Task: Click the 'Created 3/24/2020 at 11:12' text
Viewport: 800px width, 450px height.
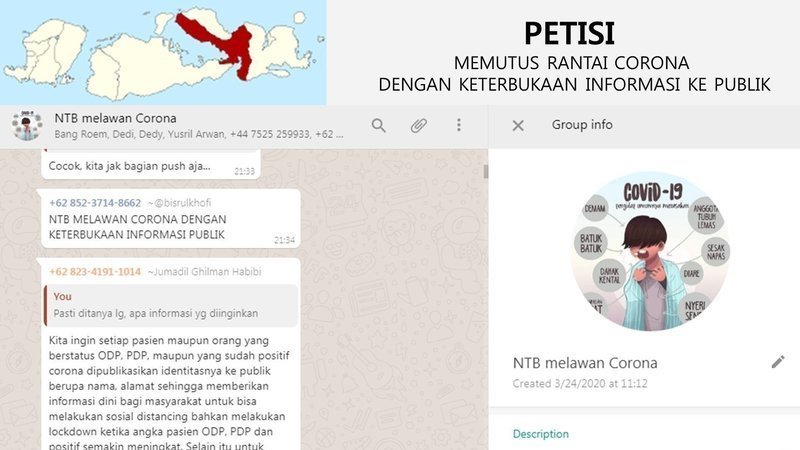Action: pos(580,384)
